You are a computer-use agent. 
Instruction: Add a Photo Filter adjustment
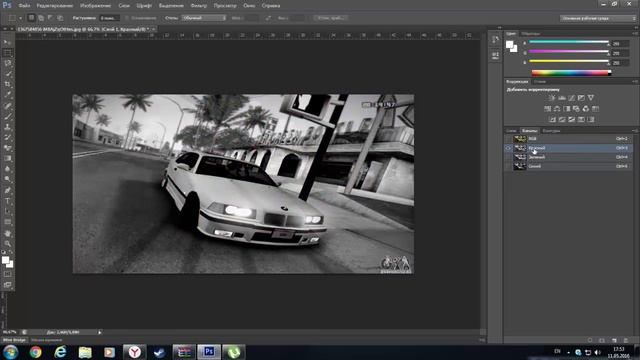[576, 109]
